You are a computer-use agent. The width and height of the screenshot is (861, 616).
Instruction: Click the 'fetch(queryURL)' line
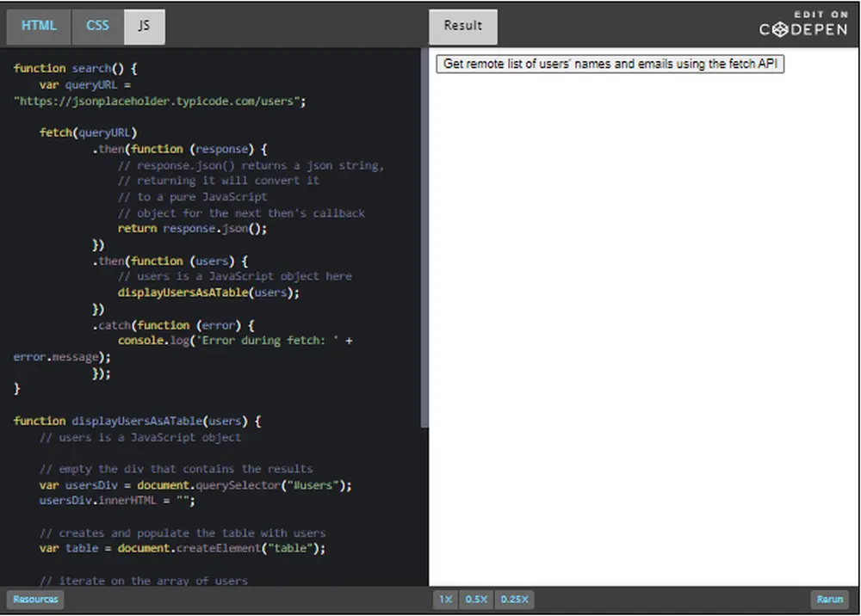pos(88,132)
